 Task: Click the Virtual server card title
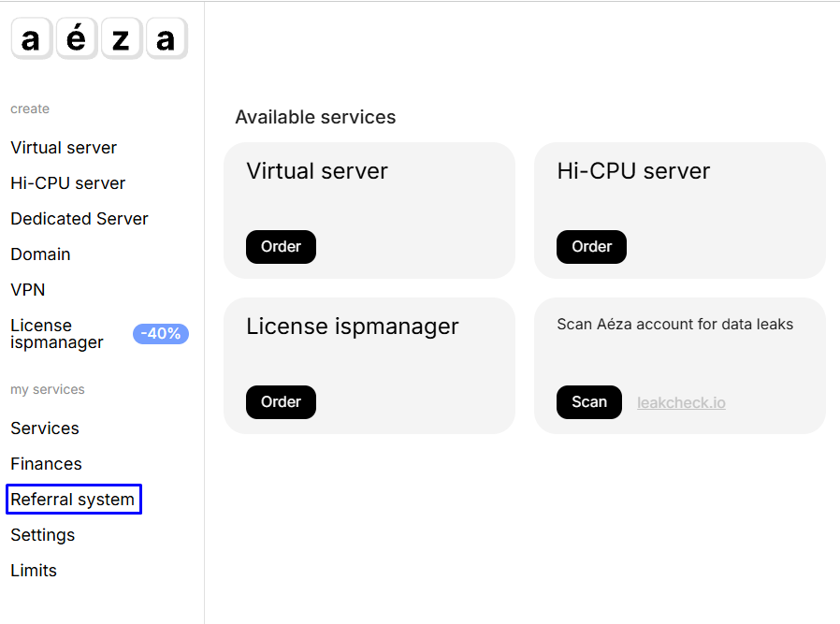(316, 171)
